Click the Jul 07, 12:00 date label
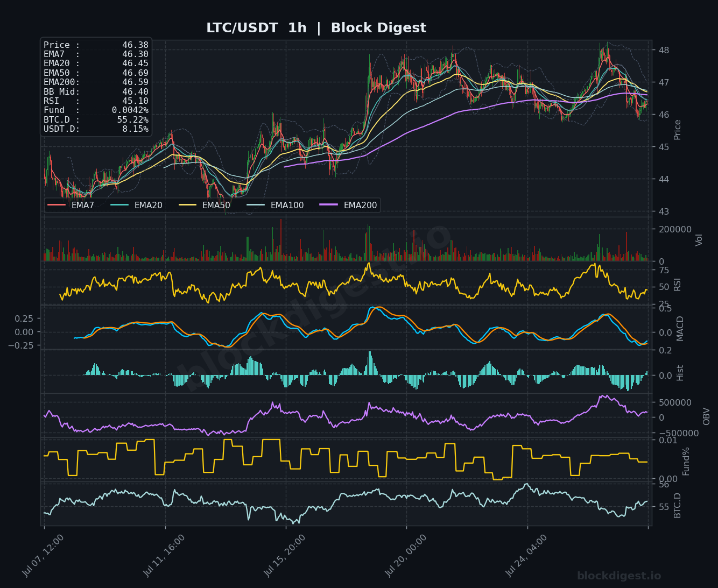718x588 pixels. (x=43, y=556)
